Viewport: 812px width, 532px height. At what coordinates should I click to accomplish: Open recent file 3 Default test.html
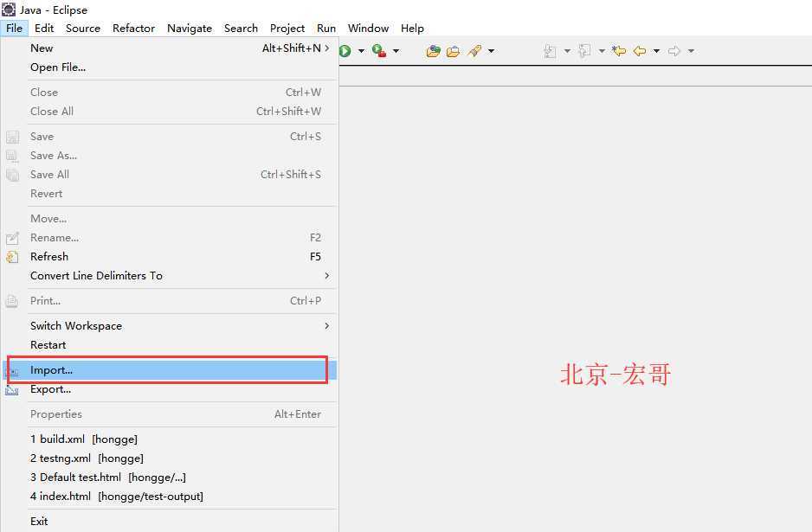(170, 478)
